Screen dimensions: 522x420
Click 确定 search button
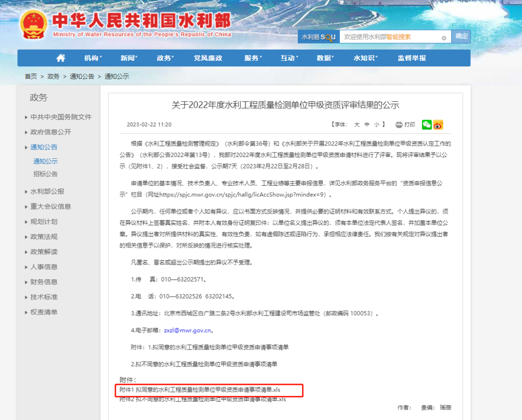461,36
